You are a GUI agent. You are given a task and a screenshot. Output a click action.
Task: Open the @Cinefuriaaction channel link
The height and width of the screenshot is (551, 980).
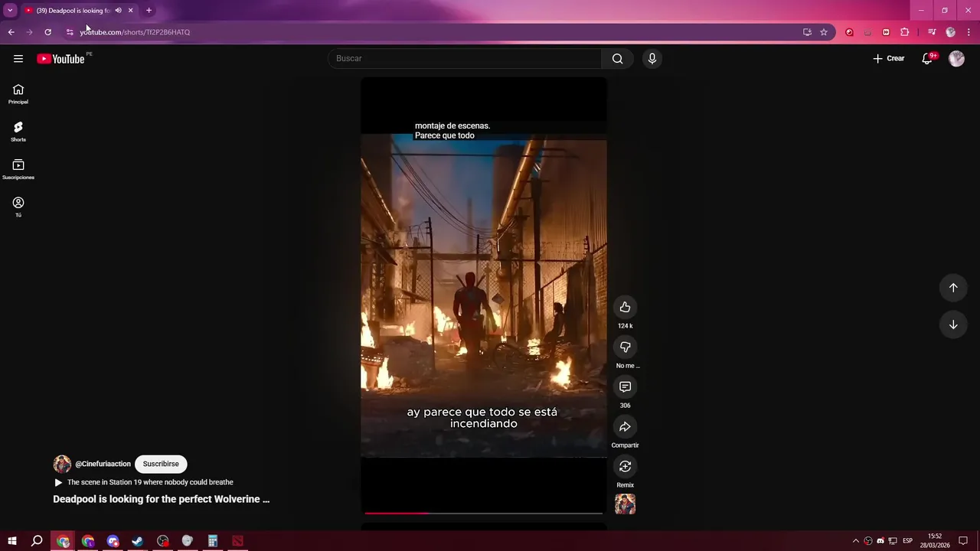click(103, 464)
